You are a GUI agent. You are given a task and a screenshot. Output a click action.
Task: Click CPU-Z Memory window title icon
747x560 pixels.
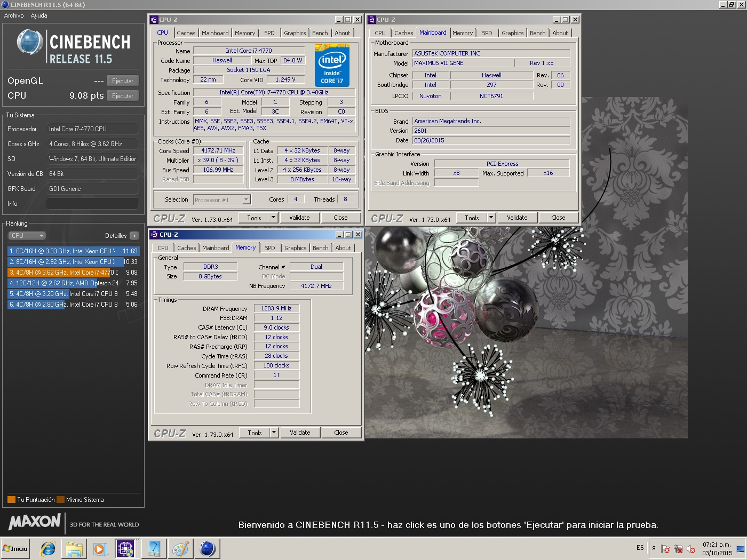pos(155,235)
